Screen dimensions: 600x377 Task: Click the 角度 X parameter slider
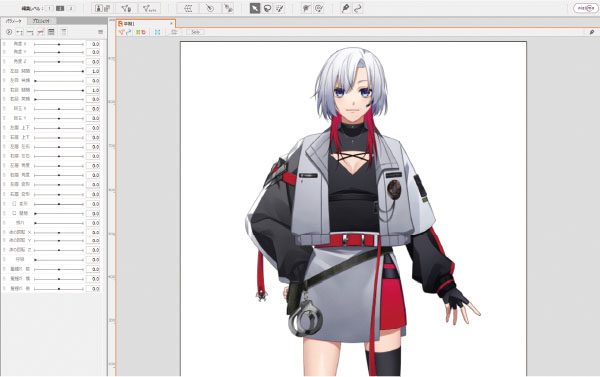(x=59, y=44)
